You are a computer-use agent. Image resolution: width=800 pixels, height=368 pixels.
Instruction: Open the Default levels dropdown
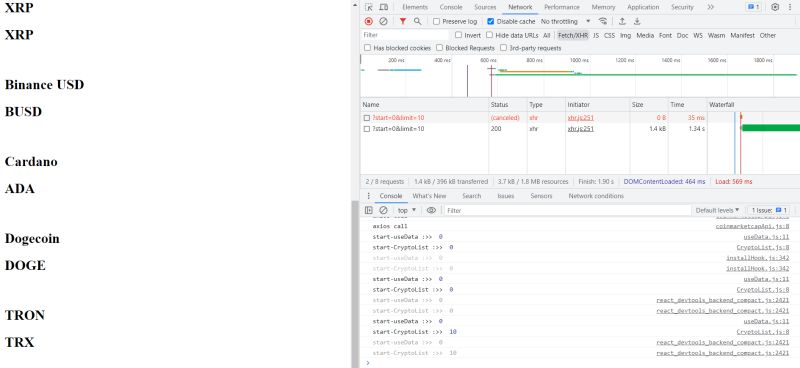click(x=717, y=210)
